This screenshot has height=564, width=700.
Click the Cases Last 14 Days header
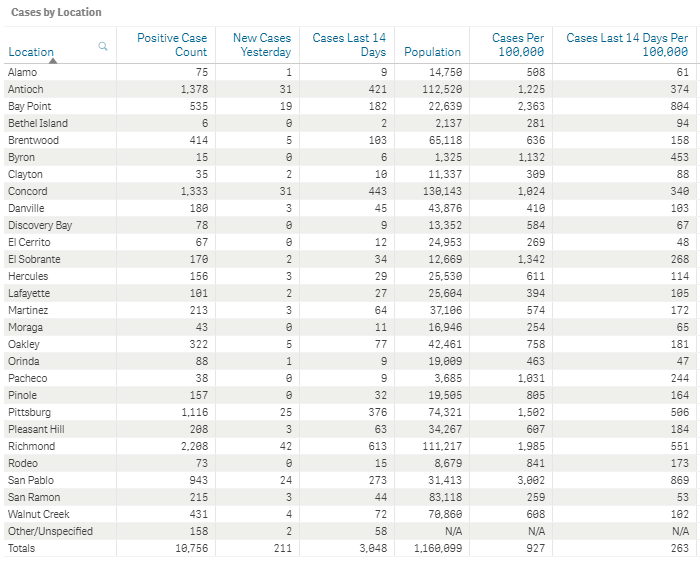(x=349, y=45)
